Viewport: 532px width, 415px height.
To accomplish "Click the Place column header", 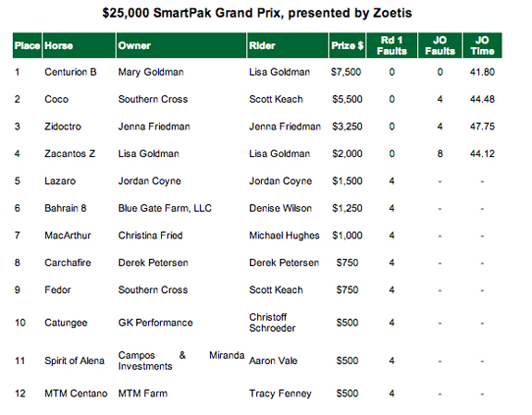I will [27, 45].
